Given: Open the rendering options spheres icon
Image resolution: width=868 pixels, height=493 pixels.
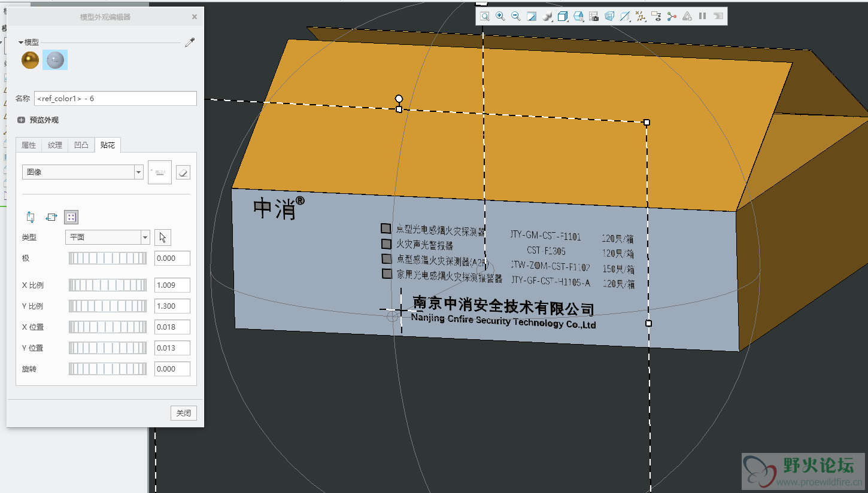Looking at the screenshot, I should click(547, 17).
